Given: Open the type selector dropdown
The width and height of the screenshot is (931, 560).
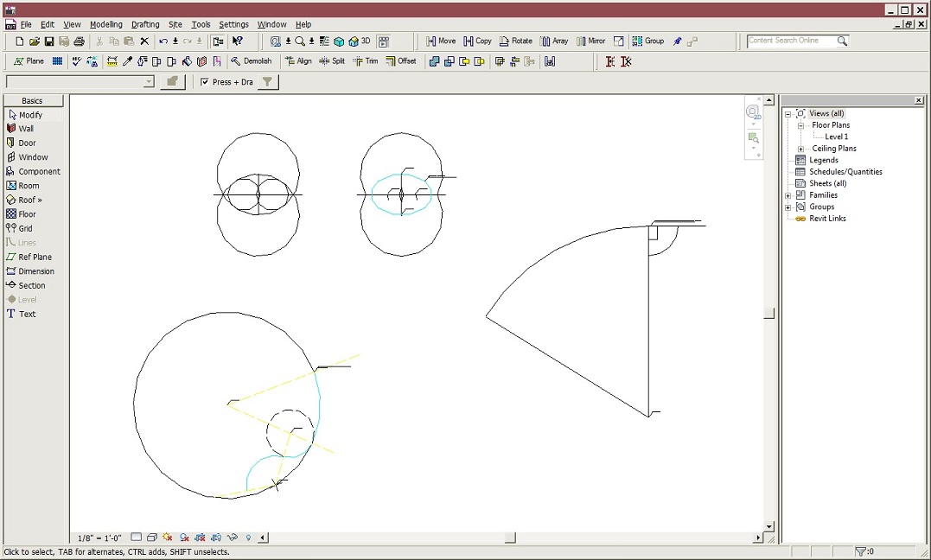Looking at the screenshot, I should pos(149,82).
